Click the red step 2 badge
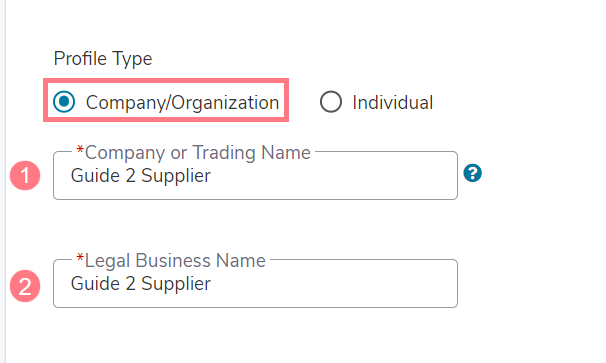 [25, 286]
